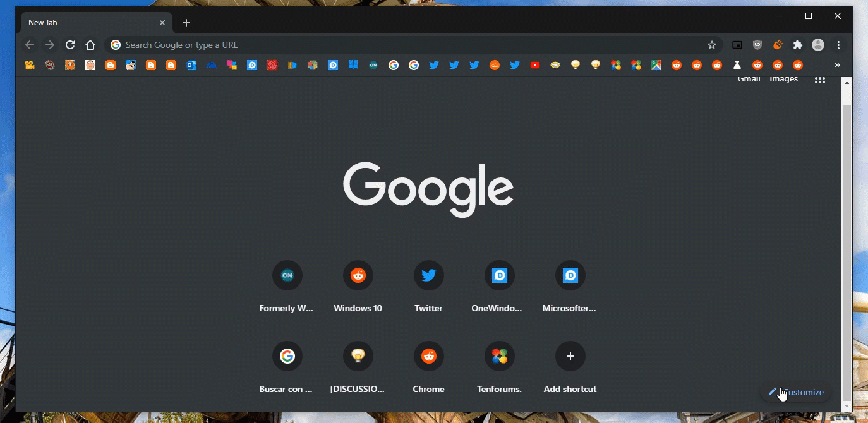Open the Tenforums. shortcut tile
Viewport: 868px width, 423px height.
coord(500,369)
